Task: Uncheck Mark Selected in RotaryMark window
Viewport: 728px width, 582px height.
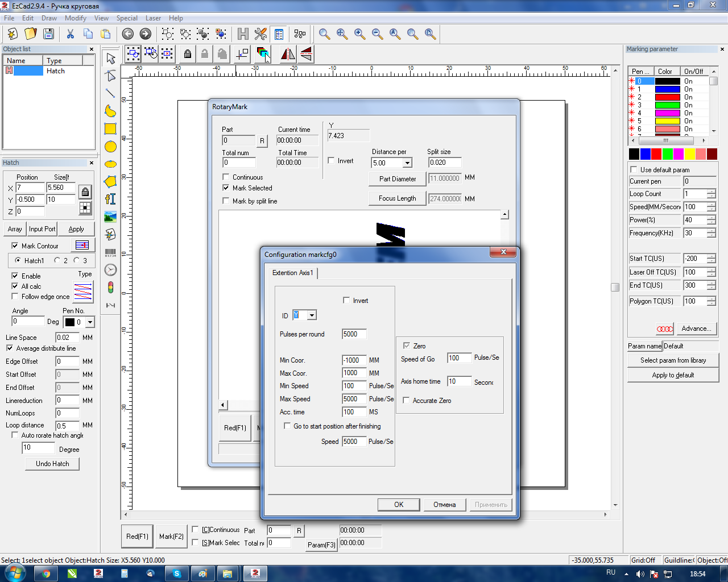Action: coord(226,188)
